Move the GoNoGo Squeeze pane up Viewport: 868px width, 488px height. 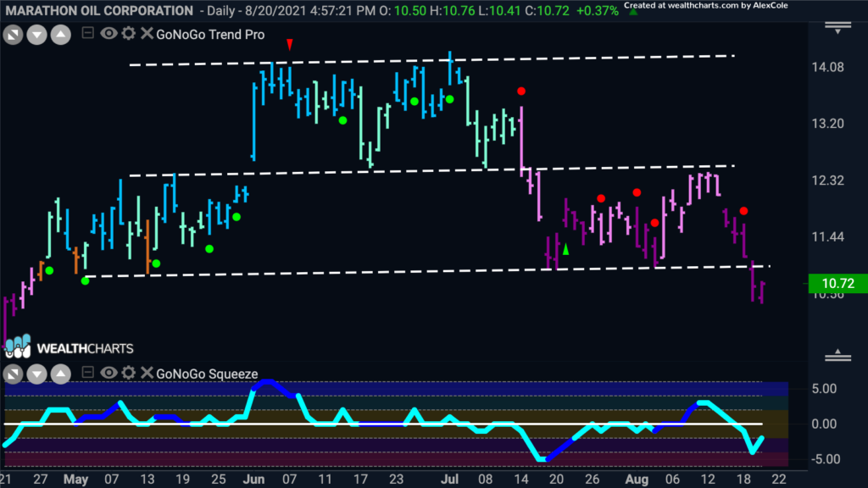61,374
